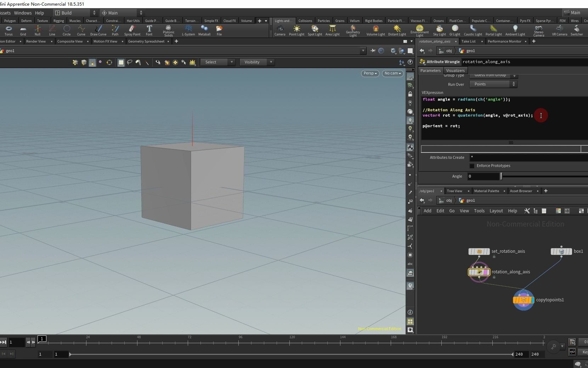
Task: Toggle the display flag on the copytopoints1 node
Action: click(532, 300)
